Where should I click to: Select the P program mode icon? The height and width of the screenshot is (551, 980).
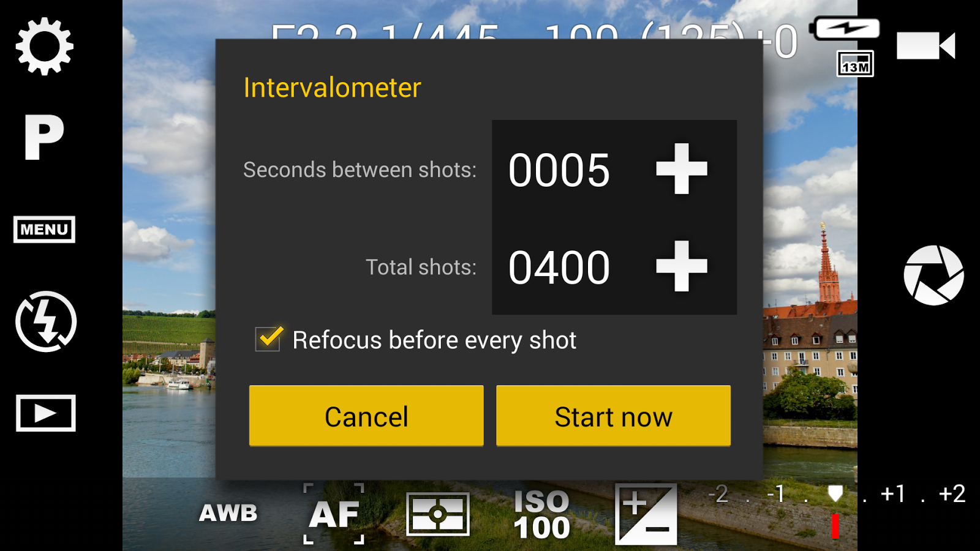click(44, 137)
